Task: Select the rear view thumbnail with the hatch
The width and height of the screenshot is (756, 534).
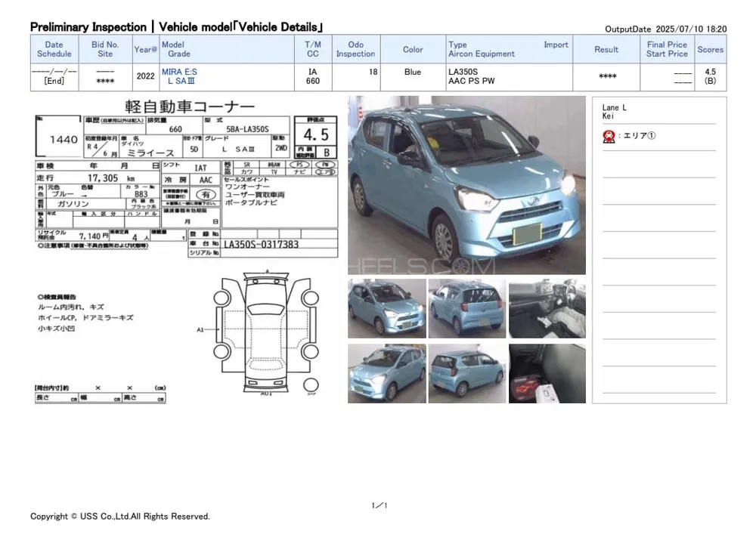Action: pos(467,308)
